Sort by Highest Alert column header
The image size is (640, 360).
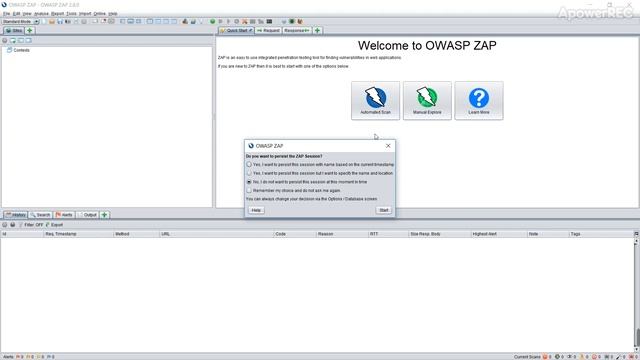[x=499, y=234]
